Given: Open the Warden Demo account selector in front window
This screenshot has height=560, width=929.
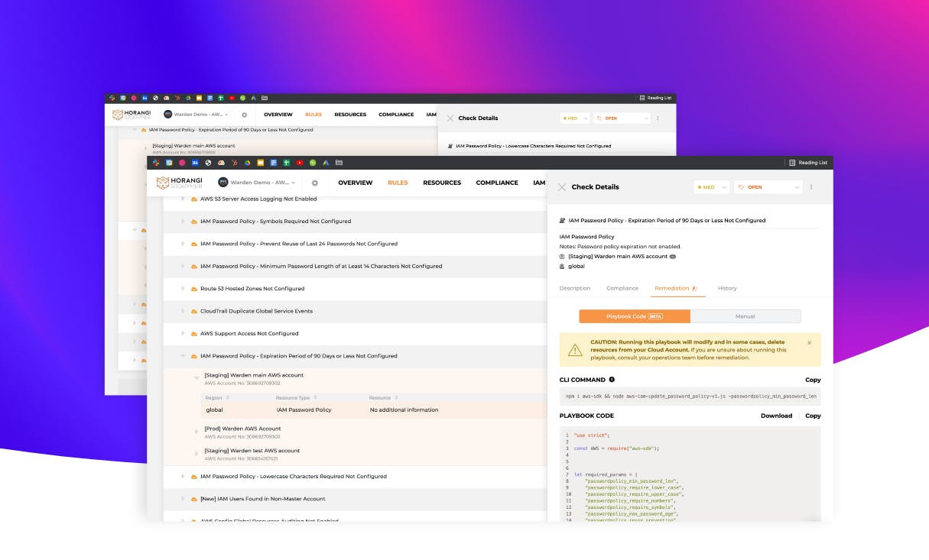Looking at the screenshot, I should coord(256,183).
